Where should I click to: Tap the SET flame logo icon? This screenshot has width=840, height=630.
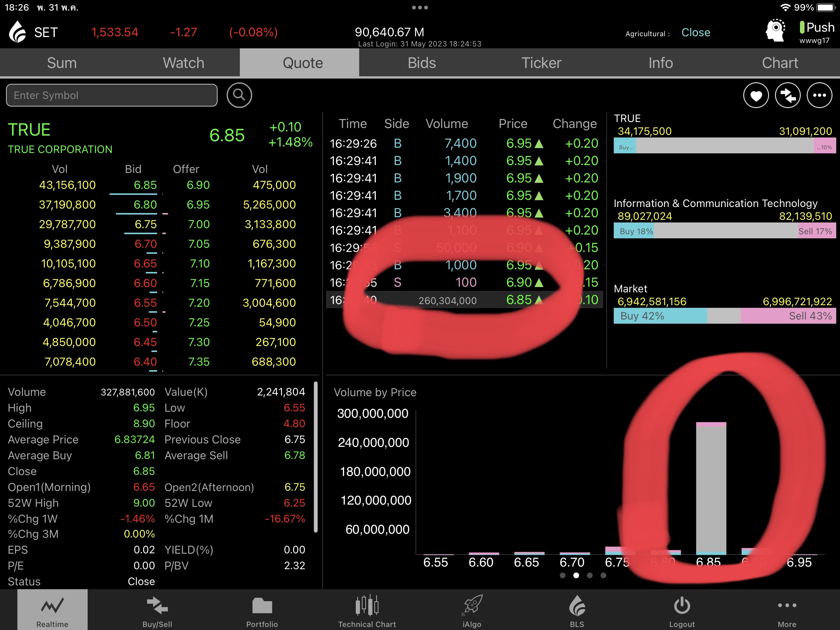tap(17, 32)
